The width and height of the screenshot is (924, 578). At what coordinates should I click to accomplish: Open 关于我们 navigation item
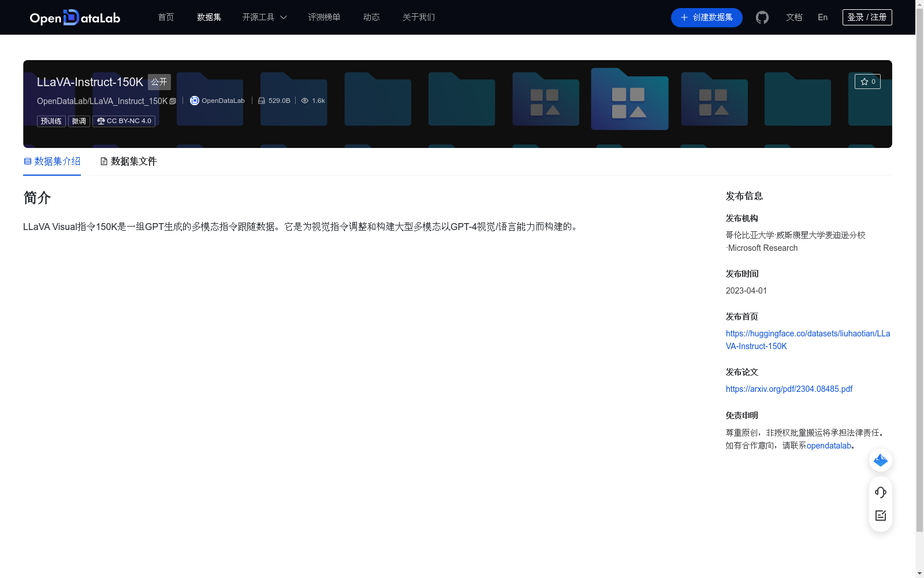coord(419,17)
